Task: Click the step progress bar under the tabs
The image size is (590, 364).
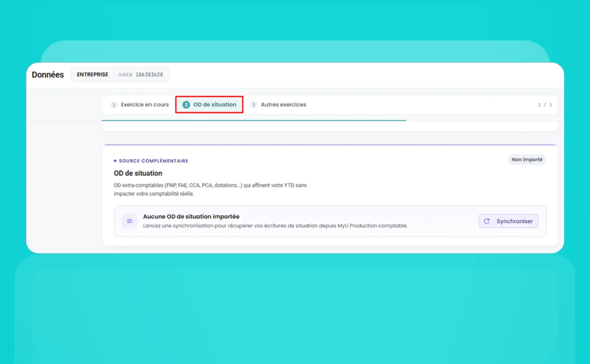Action: (x=254, y=120)
